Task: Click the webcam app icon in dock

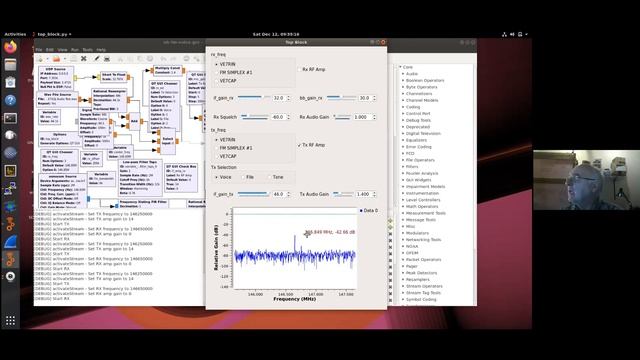Action: 10,276
